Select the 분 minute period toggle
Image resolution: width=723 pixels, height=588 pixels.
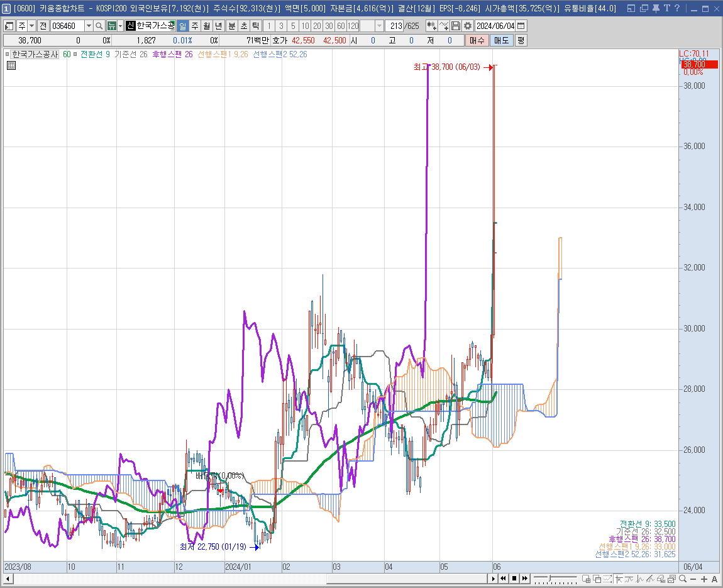pos(232,26)
